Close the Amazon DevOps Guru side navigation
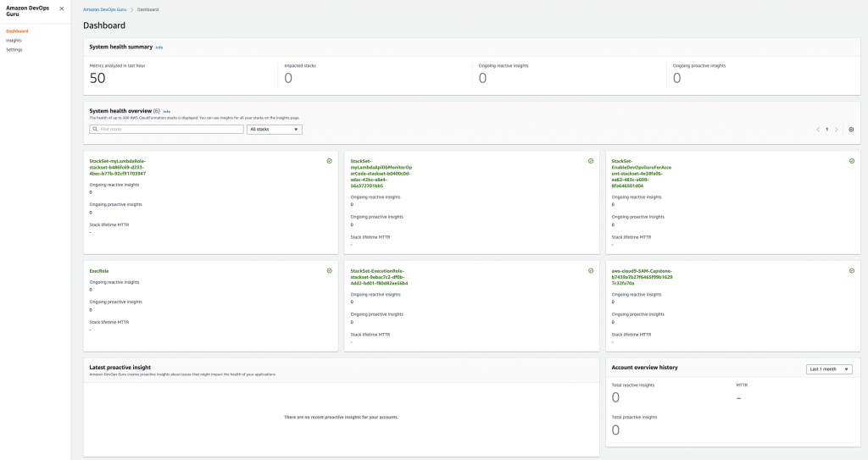 [x=61, y=8]
